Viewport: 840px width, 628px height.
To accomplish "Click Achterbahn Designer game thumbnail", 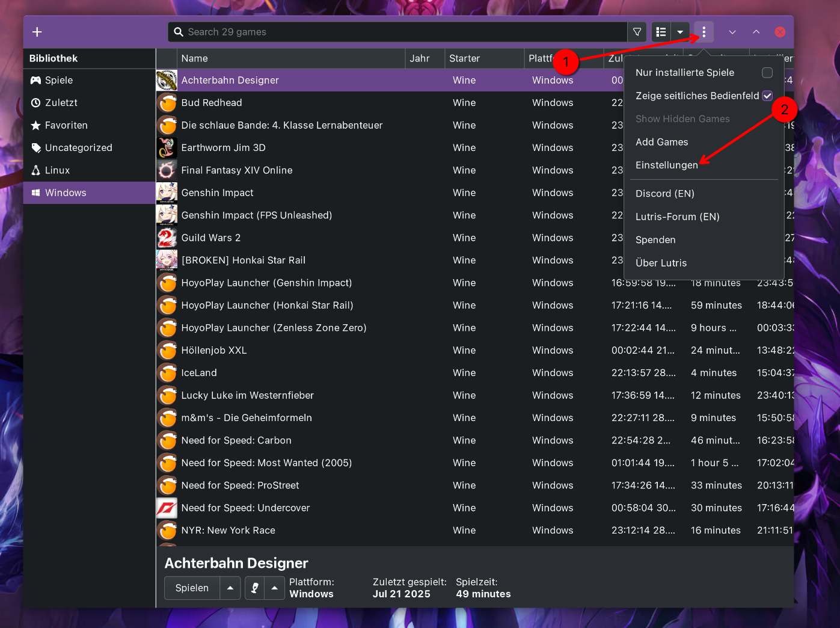I will [167, 80].
